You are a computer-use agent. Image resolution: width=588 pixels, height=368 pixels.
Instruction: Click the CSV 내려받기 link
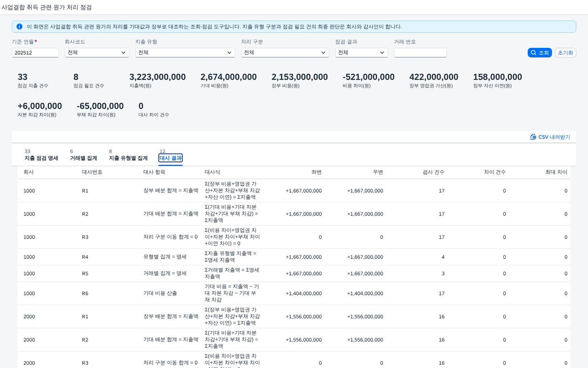(x=550, y=137)
